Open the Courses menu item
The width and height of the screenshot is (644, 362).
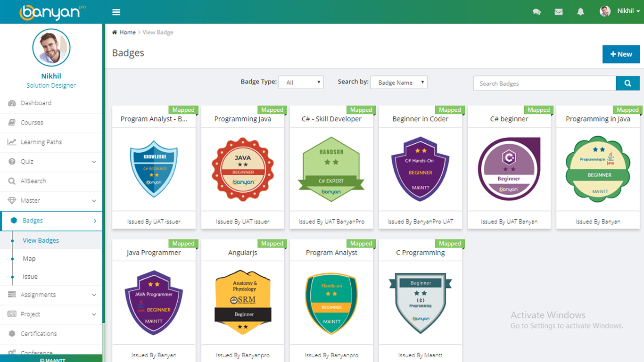pos(51,123)
